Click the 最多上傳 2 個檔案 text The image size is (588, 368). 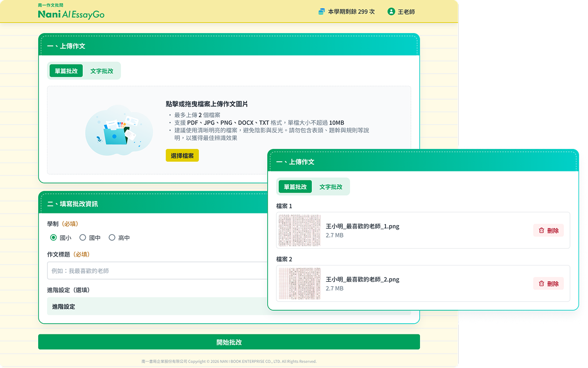tap(197, 115)
